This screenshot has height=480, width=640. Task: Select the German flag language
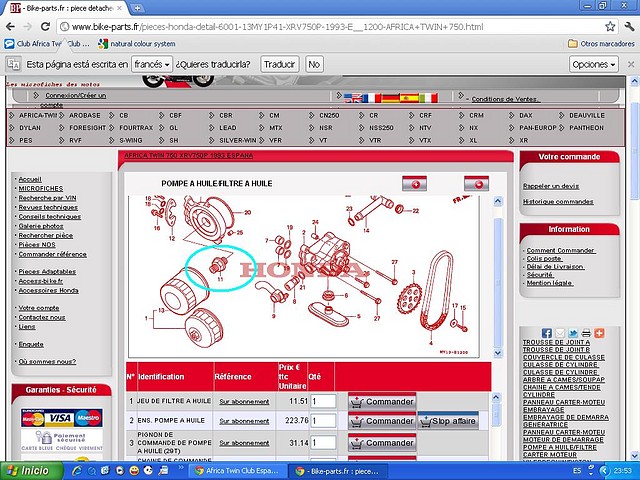click(x=391, y=98)
